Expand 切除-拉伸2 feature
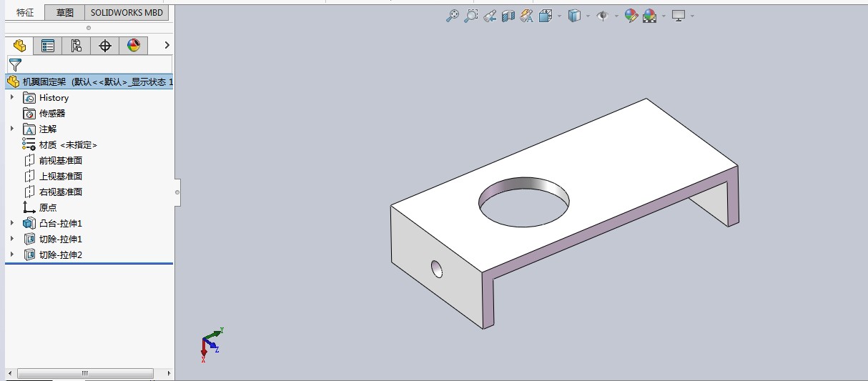 [12, 254]
